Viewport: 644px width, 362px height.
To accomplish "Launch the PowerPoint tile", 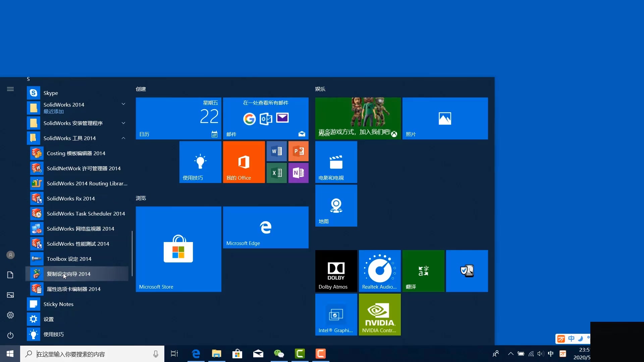I will pyautogui.click(x=298, y=151).
